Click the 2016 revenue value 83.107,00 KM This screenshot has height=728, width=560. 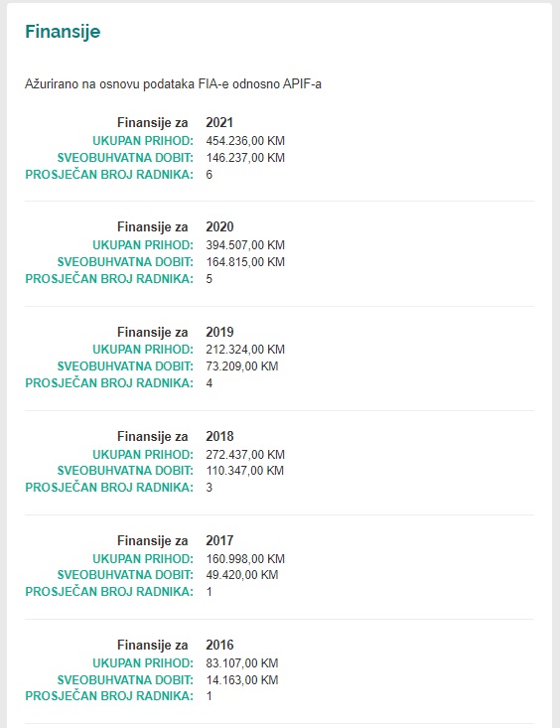coord(242,663)
